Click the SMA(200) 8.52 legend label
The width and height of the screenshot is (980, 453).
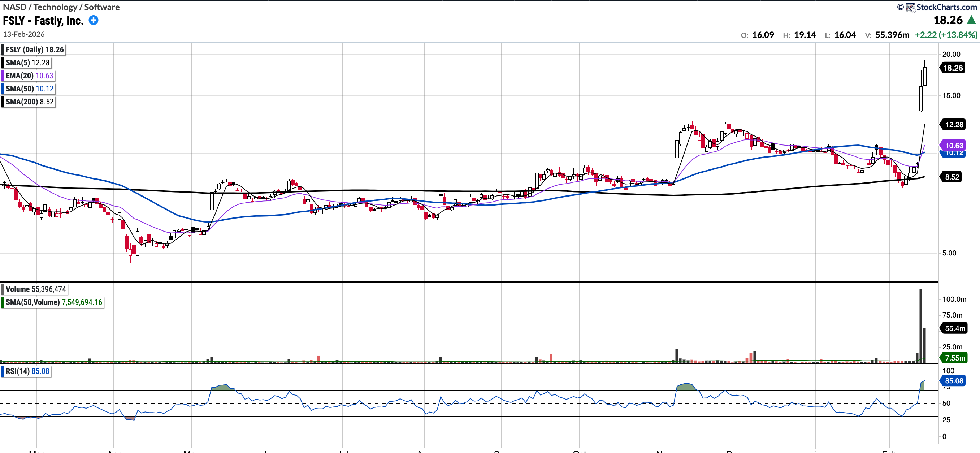click(x=29, y=102)
